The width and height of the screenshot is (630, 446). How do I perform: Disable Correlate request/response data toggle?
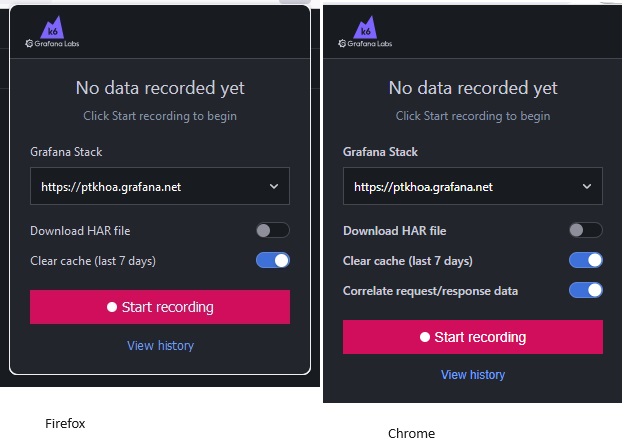[x=585, y=291]
